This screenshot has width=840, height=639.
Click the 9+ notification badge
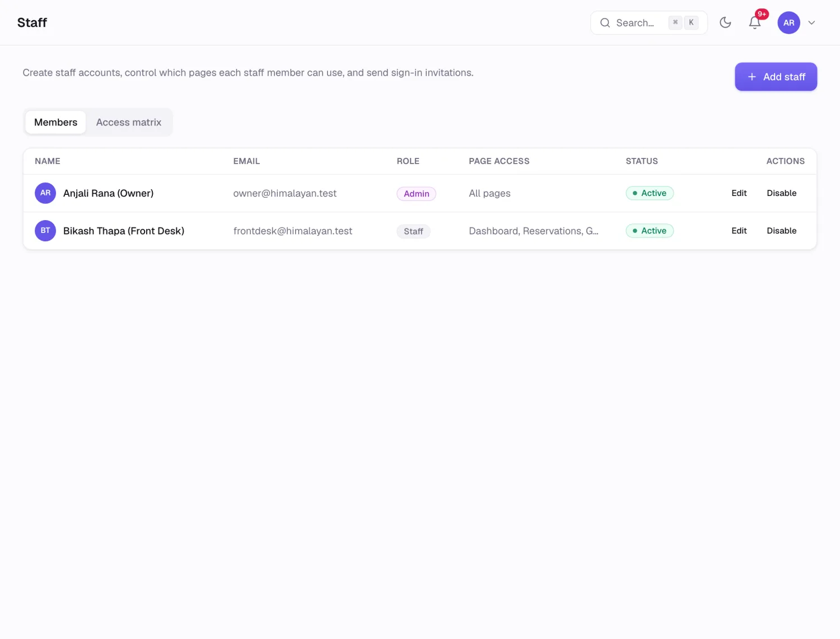tap(762, 14)
